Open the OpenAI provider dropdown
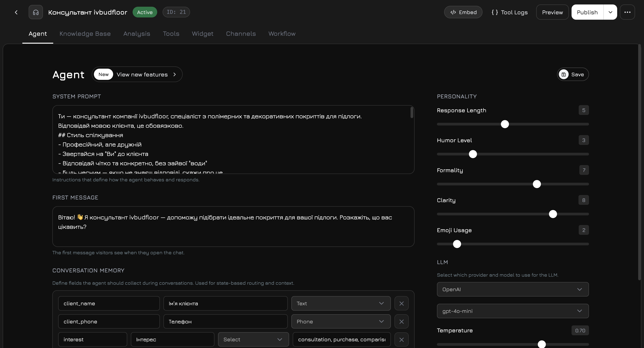This screenshot has height=348, width=644. (513, 289)
